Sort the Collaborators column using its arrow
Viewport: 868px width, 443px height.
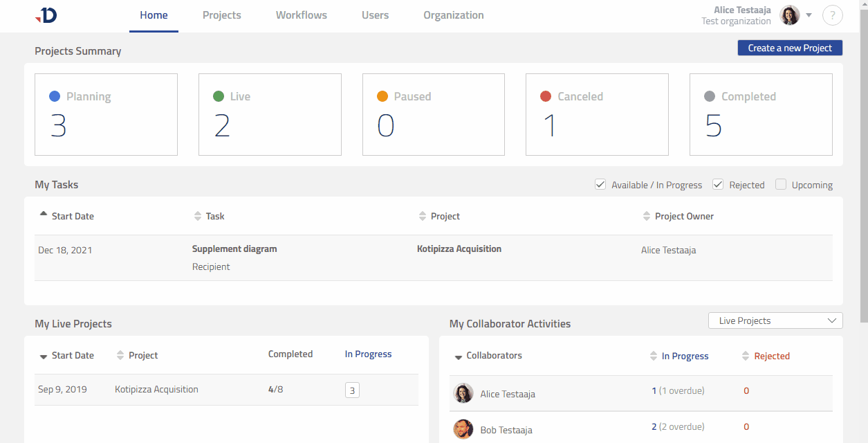click(x=458, y=356)
